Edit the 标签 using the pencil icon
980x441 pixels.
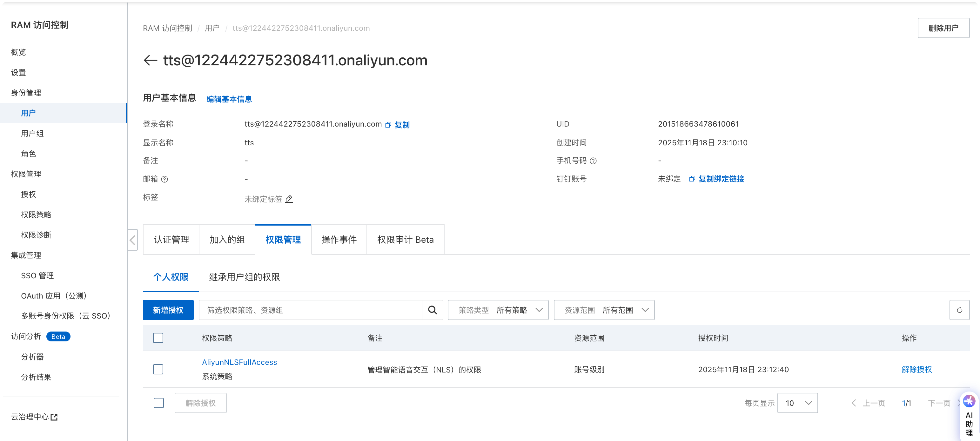(x=289, y=199)
